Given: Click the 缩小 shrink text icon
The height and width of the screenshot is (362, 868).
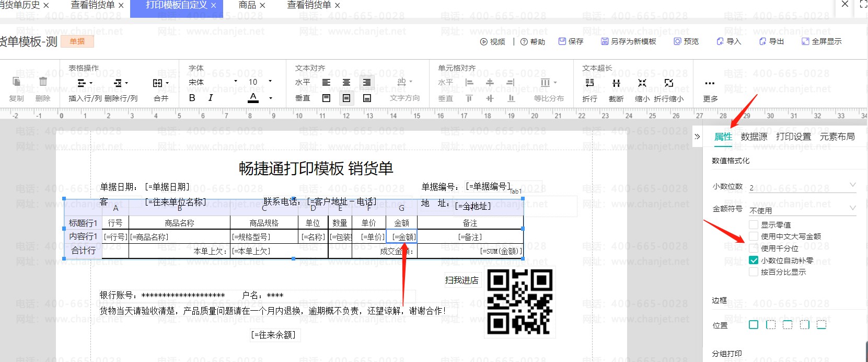Looking at the screenshot, I should pos(642,83).
